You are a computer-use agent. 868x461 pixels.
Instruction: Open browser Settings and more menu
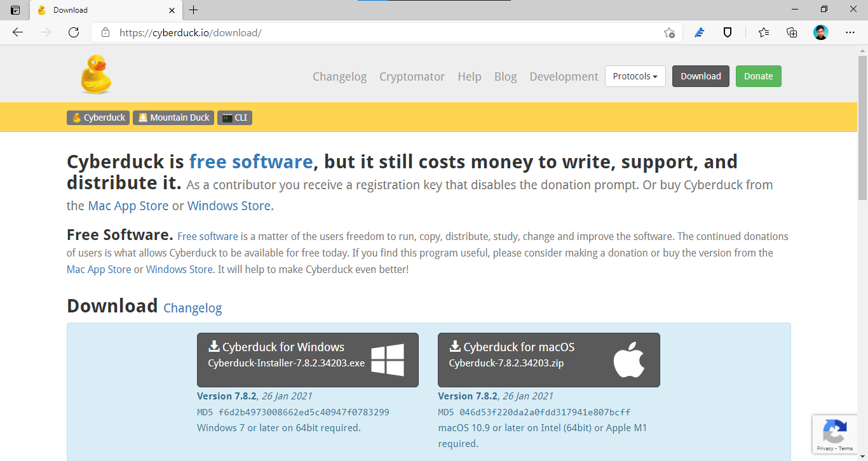pos(850,32)
